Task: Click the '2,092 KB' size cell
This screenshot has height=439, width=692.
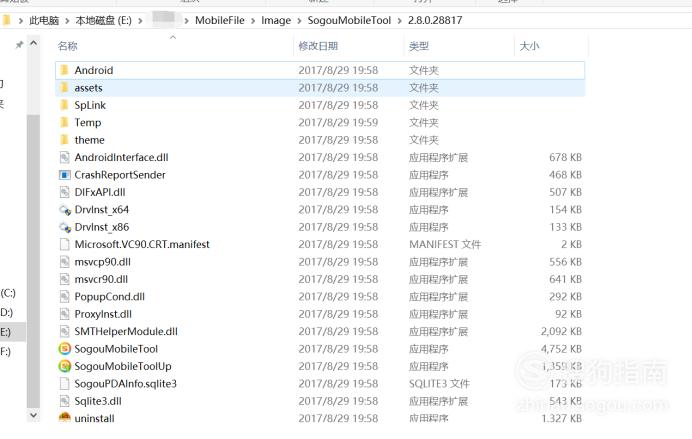Action: (x=561, y=331)
